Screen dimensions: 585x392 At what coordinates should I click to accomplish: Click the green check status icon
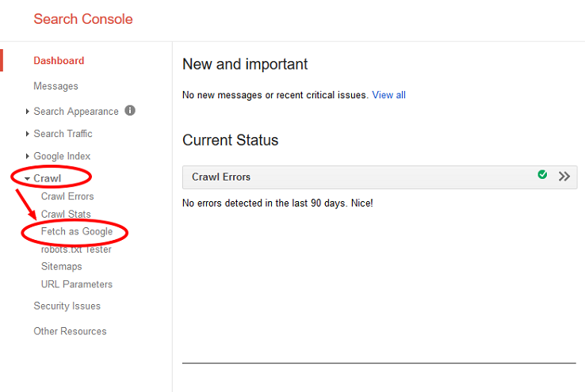542,174
